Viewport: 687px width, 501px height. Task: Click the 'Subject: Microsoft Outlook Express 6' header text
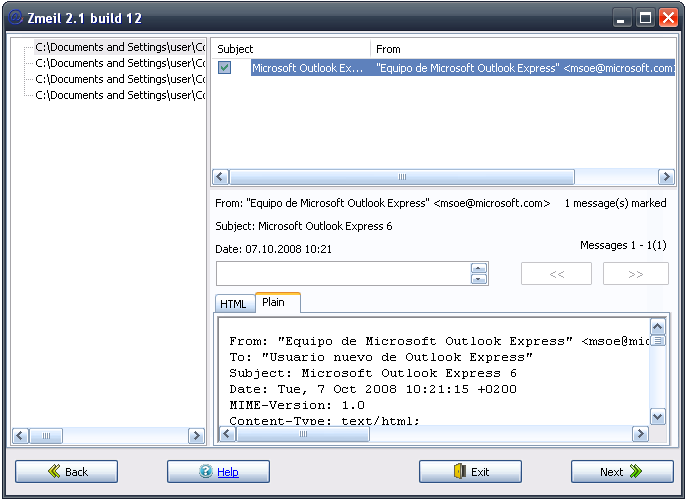click(304, 226)
